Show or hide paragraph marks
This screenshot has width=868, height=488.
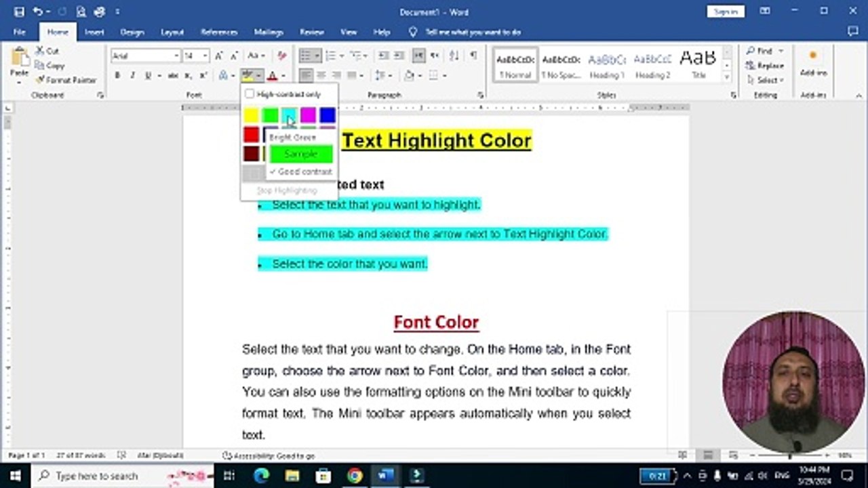[473, 56]
